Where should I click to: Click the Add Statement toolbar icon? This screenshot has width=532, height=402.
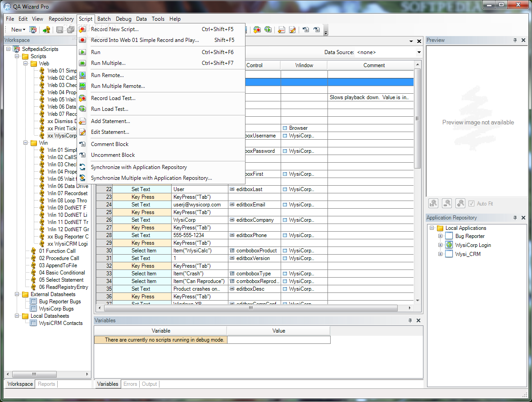(281, 30)
